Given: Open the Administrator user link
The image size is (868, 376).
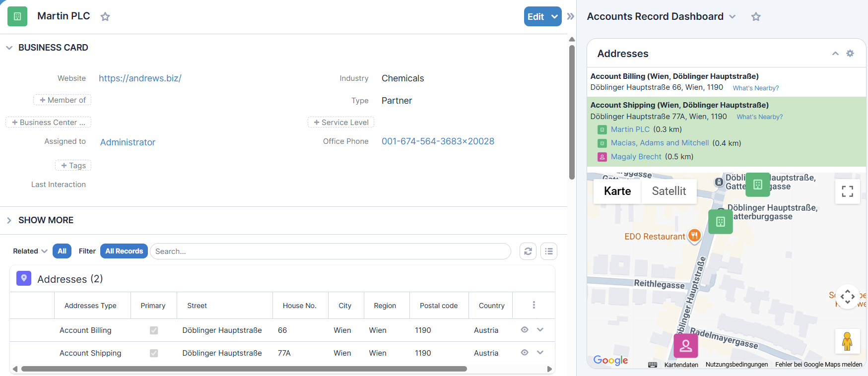Looking at the screenshot, I should 128,142.
